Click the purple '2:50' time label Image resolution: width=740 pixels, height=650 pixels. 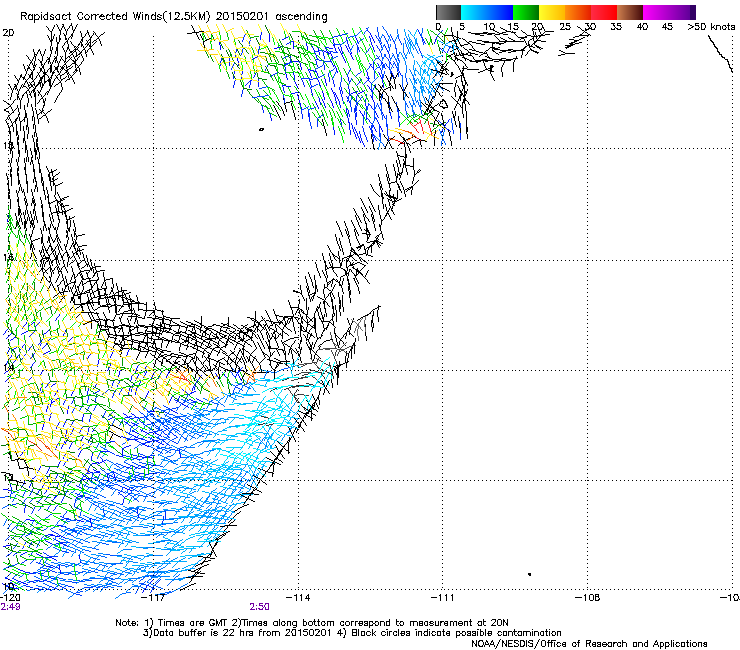(x=260, y=607)
